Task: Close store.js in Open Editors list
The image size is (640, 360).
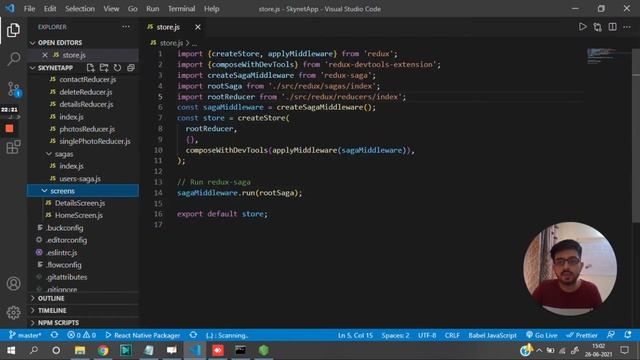Action: pos(45,55)
